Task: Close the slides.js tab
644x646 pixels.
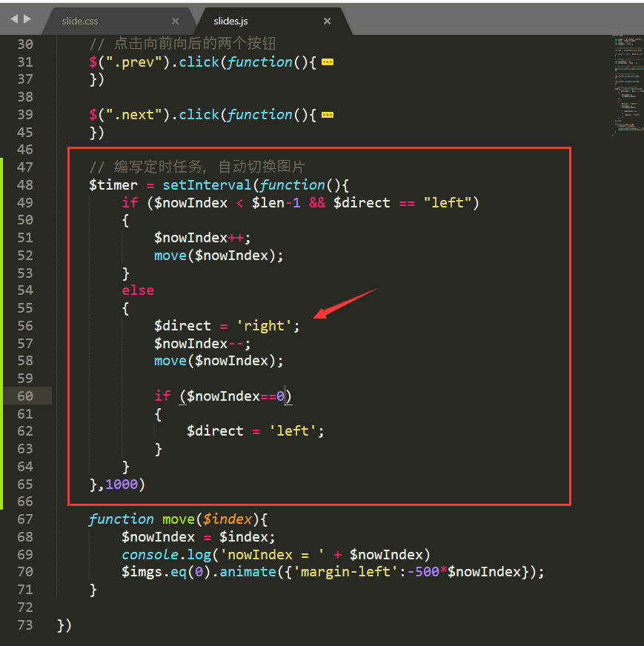Action: point(327,21)
